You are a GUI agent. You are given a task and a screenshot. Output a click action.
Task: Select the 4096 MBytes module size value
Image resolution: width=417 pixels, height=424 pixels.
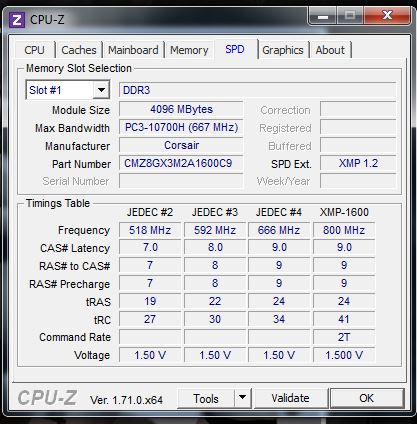click(181, 109)
